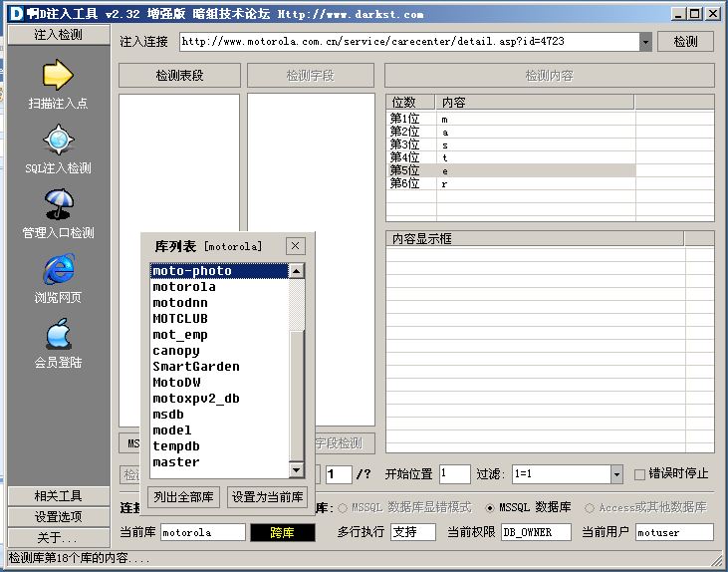Screen dimensions: 728x572
Task: Select the MSSQL 数据库 radio button
Action: click(x=489, y=508)
